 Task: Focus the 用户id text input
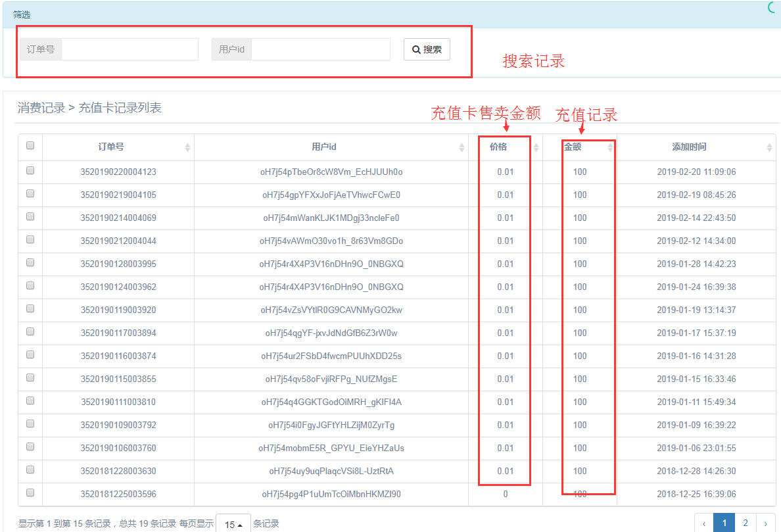tap(321, 49)
